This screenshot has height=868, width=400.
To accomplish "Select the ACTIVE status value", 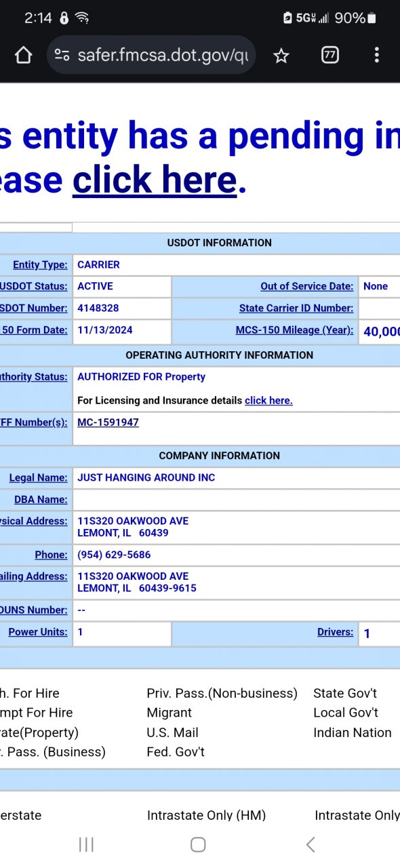I will click(x=95, y=286).
